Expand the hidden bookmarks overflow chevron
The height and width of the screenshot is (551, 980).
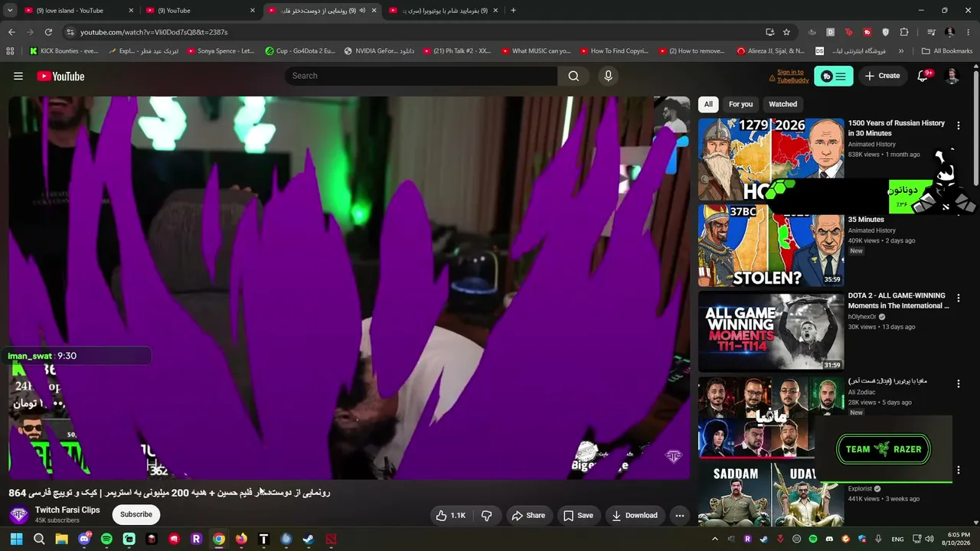pyautogui.click(x=901, y=51)
